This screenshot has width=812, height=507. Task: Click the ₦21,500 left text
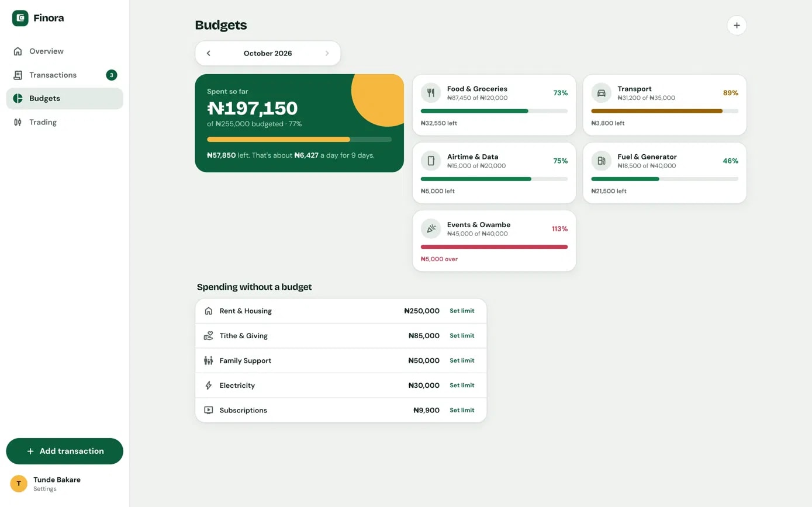tap(609, 191)
